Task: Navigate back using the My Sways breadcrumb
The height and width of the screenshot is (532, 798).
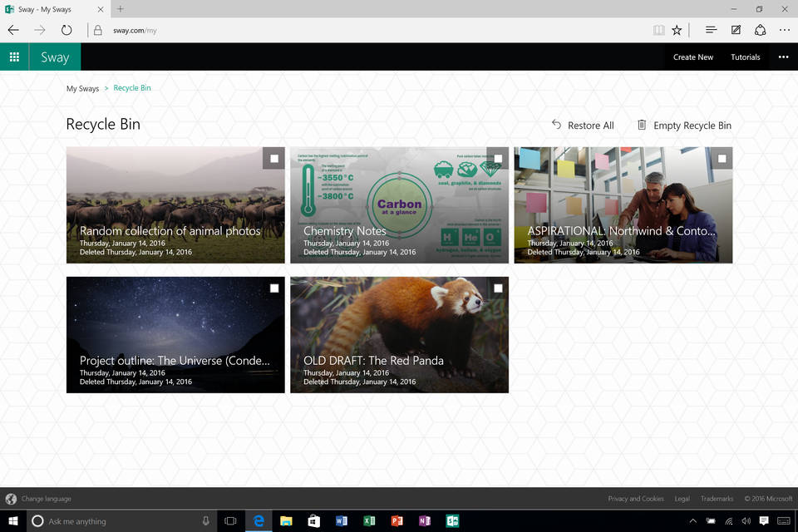Action: point(81,87)
